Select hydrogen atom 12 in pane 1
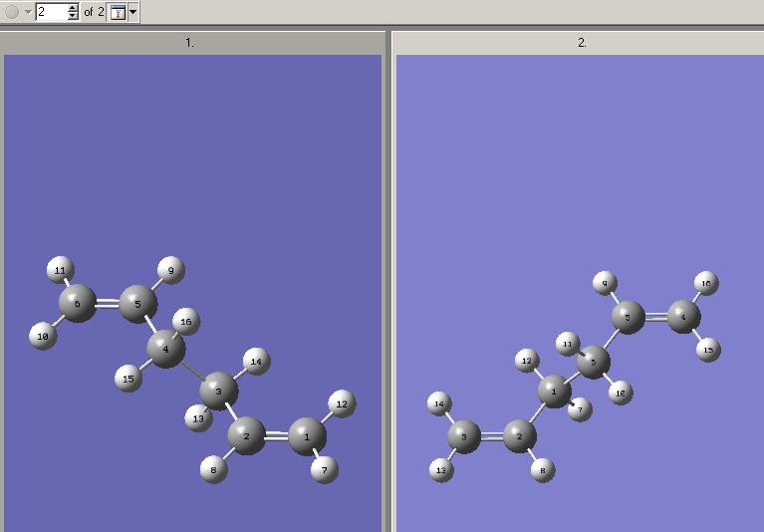The height and width of the screenshot is (532, 764). [x=342, y=403]
